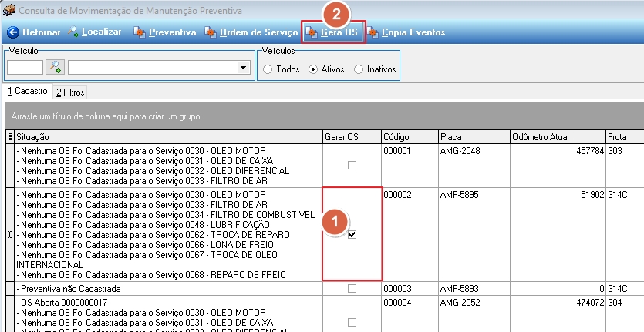Switch to the 1 Cadastro tab
644x332 pixels.
[28, 91]
